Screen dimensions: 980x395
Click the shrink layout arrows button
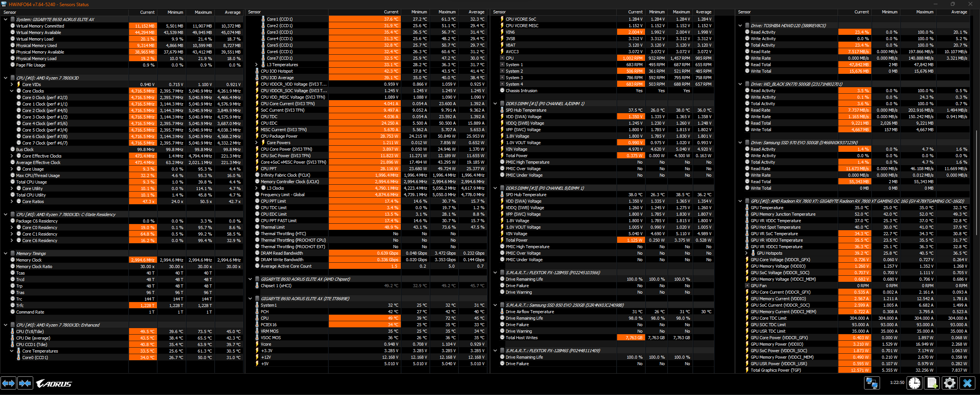click(25, 383)
